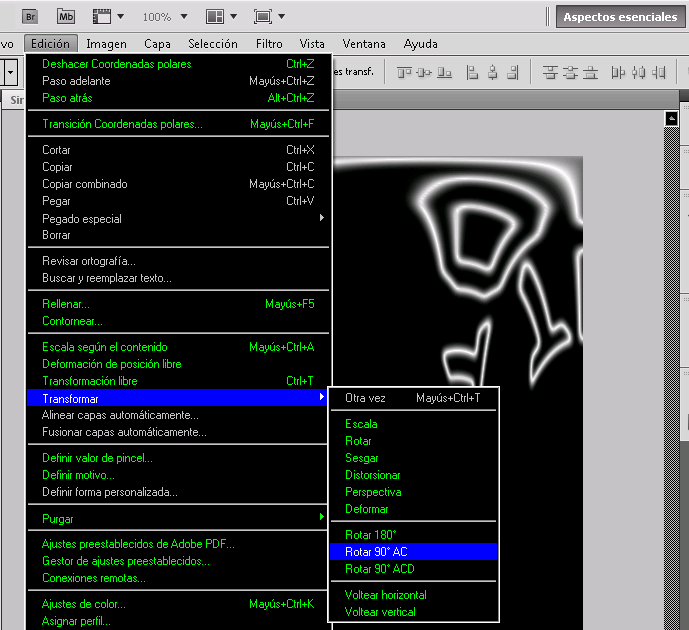Viewport: 689px width, 630px height.
Task: Launch Adobe Bridge from the Br icon
Action: coord(31,16)
